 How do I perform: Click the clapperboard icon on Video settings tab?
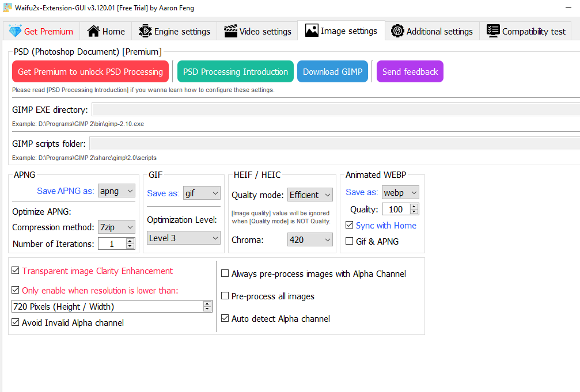pyautogui.click(x=230, y=31)
